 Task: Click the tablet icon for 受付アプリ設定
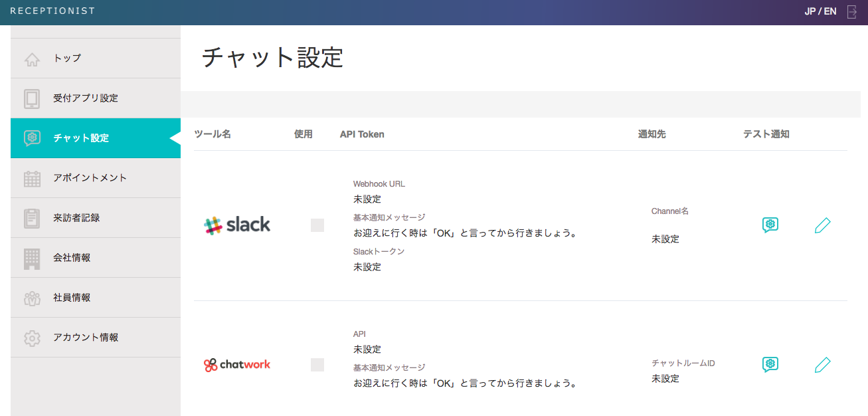pyautogui.click(x=32, y=98)
